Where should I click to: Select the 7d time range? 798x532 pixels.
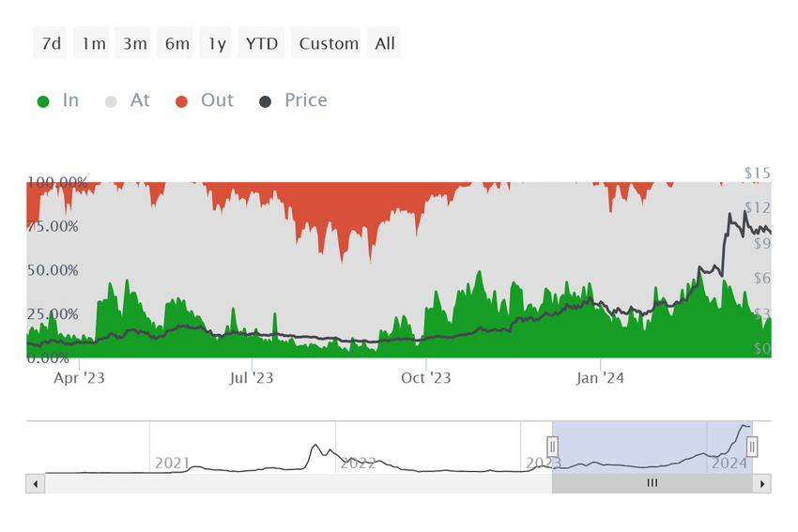tap(50, 43)
